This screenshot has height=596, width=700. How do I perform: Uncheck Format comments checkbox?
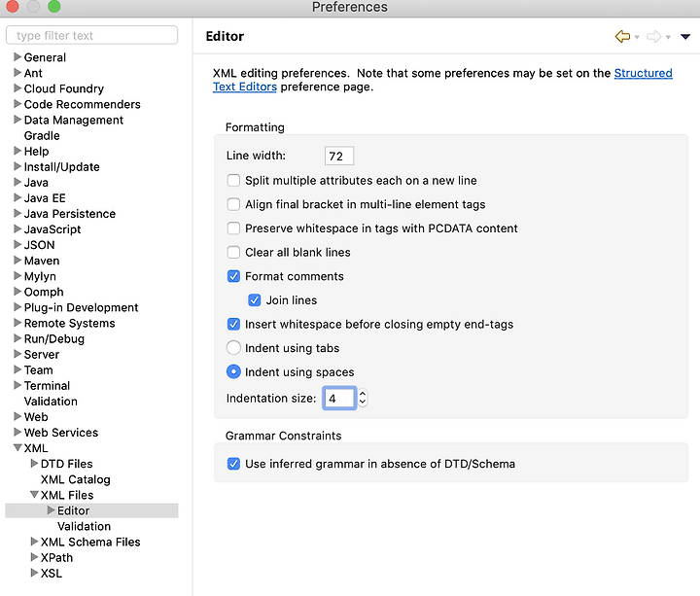point(233,276)
